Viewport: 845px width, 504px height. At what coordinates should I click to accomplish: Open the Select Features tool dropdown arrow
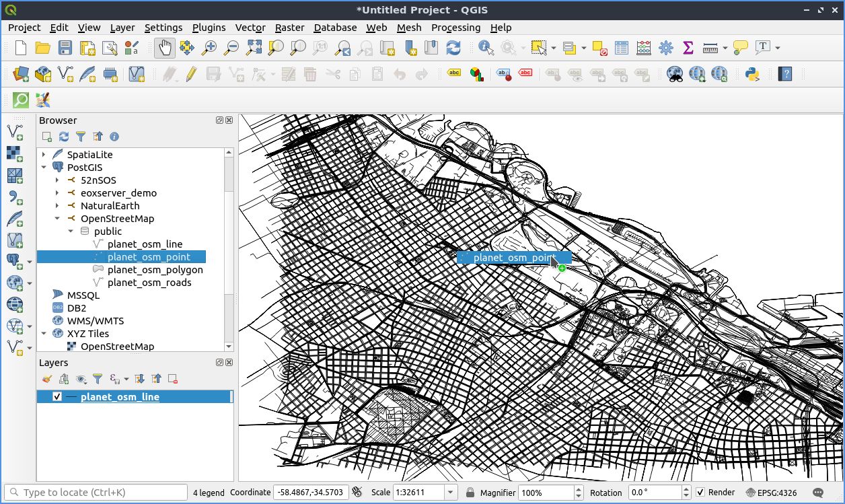554,48
